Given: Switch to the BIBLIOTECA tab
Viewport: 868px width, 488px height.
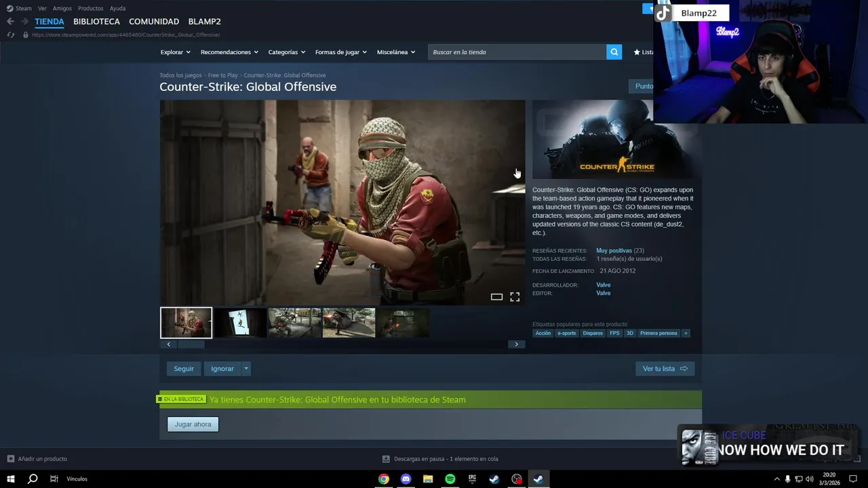Looking at the screenshot, I should tap(96, 22).
